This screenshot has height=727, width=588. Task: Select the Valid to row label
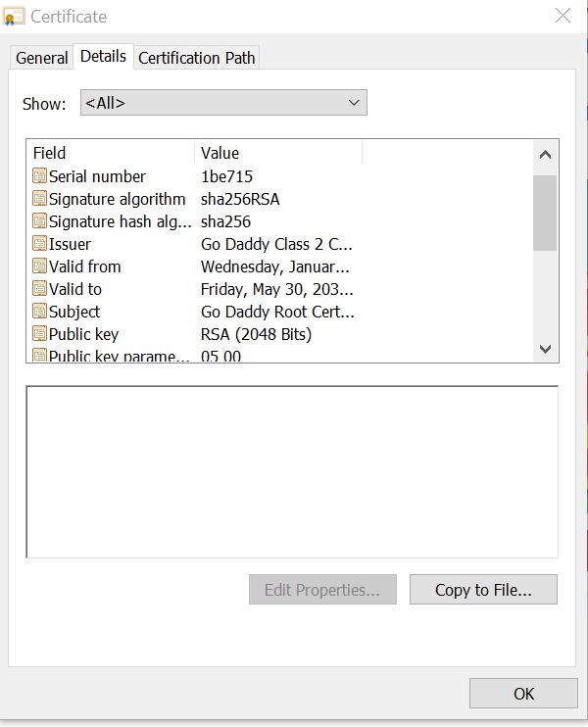point(75,289)
